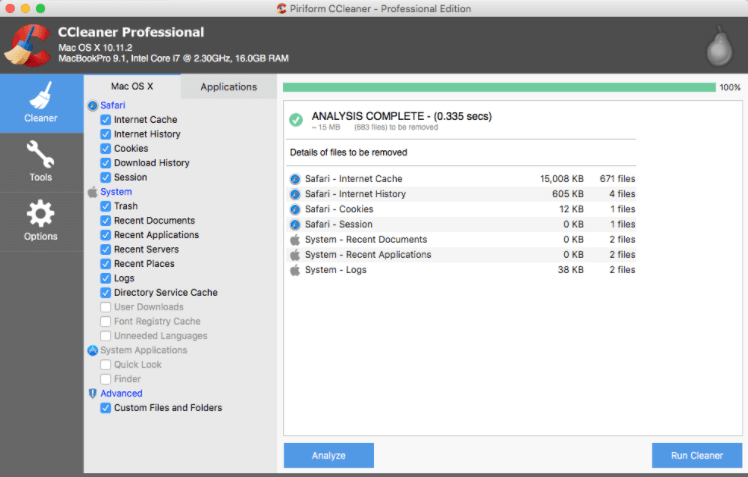
Task: Enable Font Registry Cache checkbox
Action: (105, 321)
